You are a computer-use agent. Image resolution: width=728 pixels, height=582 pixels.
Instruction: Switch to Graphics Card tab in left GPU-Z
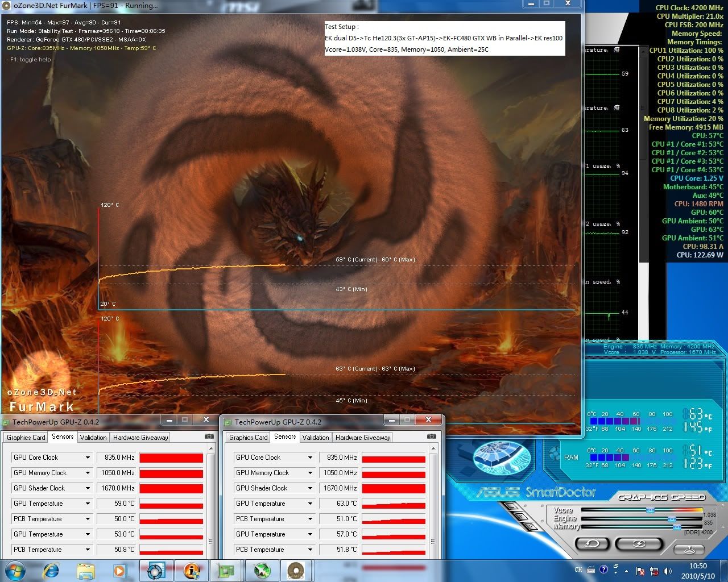pyautogui.click(x=26, y=438)
